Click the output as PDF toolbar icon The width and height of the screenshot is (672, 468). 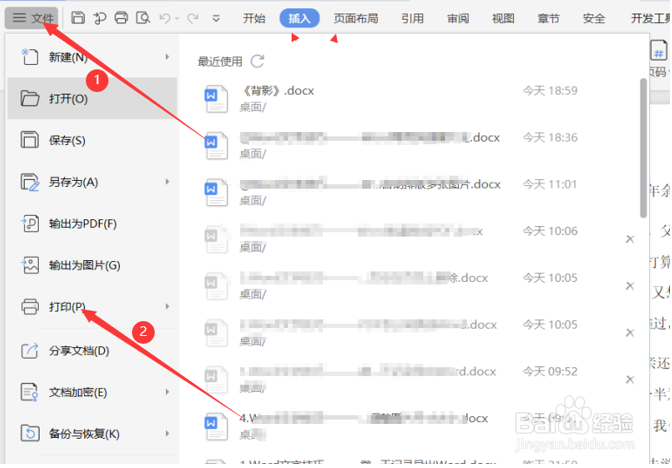click(x=100, y=18)
